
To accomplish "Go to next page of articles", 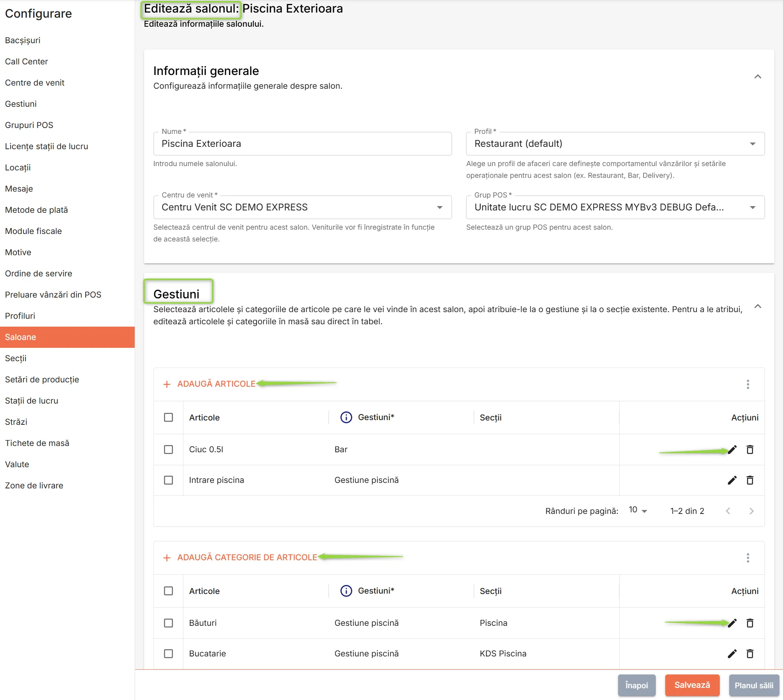I will [x=751, y=511].
